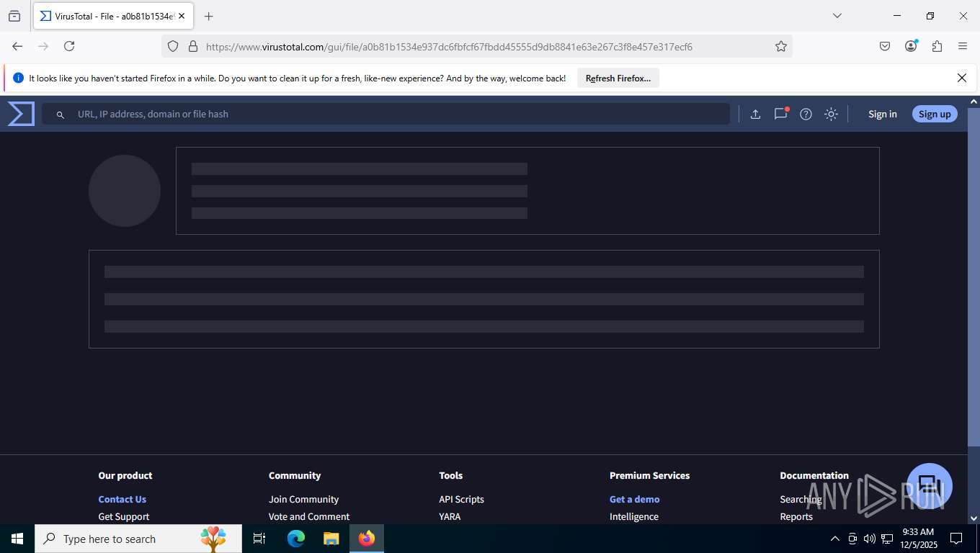Open the Extensions puzzle icon
Viewport: 980px width, 553px height.
[937, 46]
